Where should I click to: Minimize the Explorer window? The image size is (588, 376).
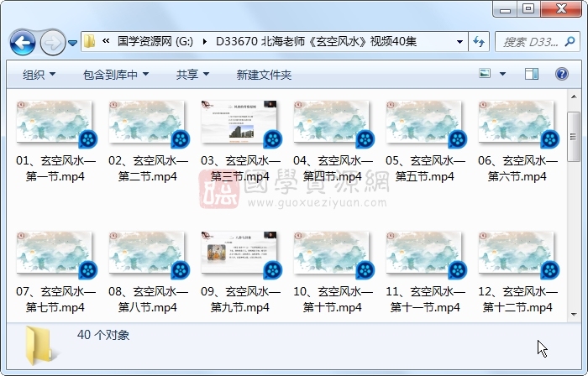click(505, 9)
